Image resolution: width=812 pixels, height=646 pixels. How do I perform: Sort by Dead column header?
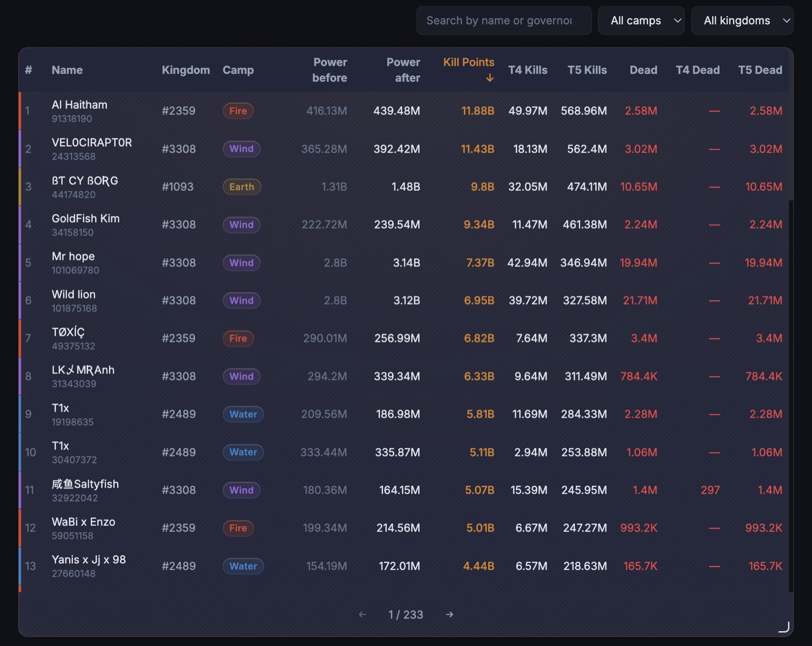644,70
